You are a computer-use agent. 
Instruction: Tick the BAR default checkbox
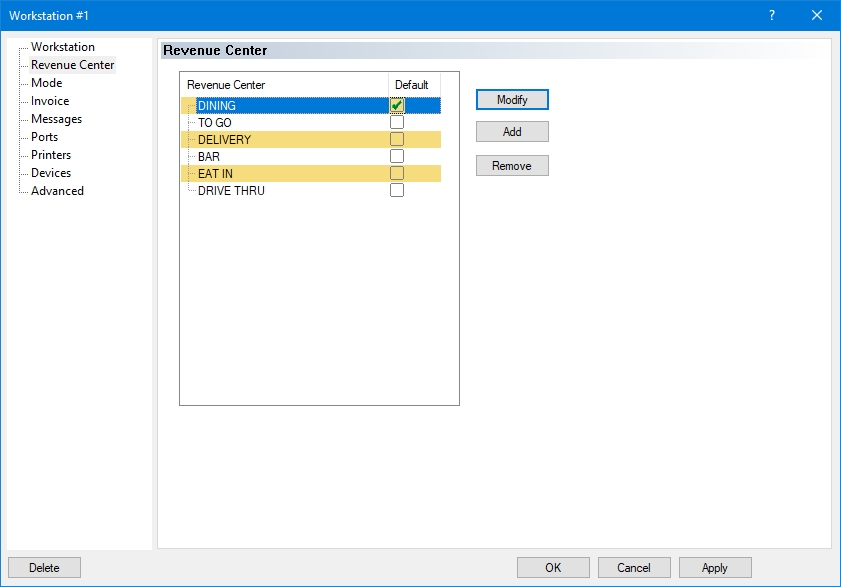pyautogui.click(x=397, y=156)
